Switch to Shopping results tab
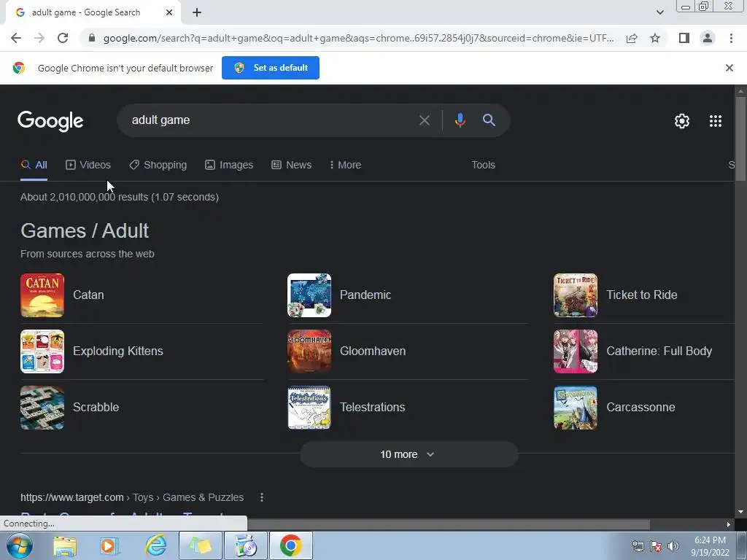The width and height of the screenshot is (747, 560). click(158, 165)
